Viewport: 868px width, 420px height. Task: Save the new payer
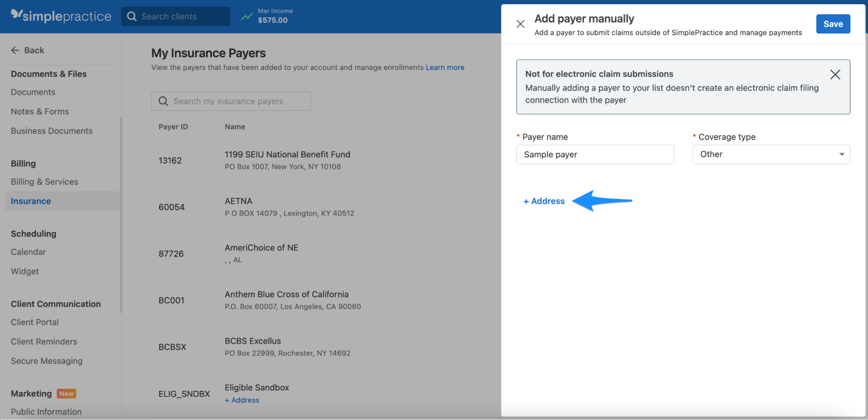[833, 24]
